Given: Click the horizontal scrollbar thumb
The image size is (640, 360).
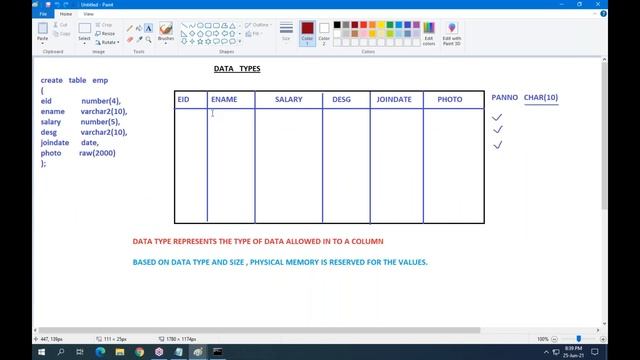Looking at the screenshot, I should pos(259,330).
